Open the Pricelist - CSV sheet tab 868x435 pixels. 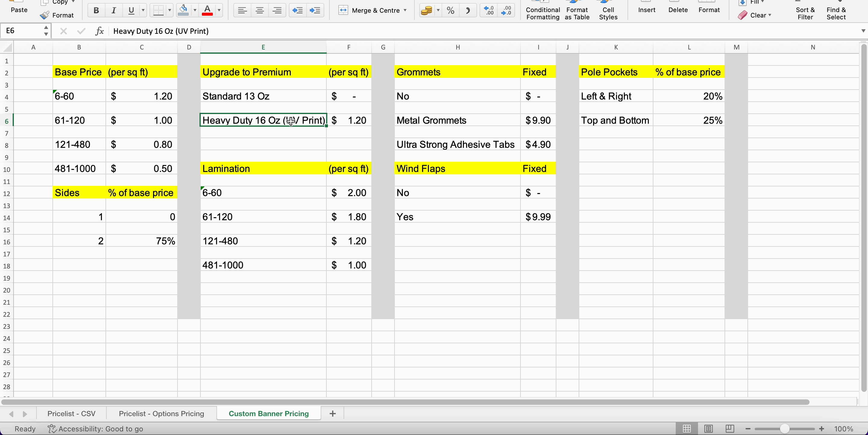[x=71, y=413]
